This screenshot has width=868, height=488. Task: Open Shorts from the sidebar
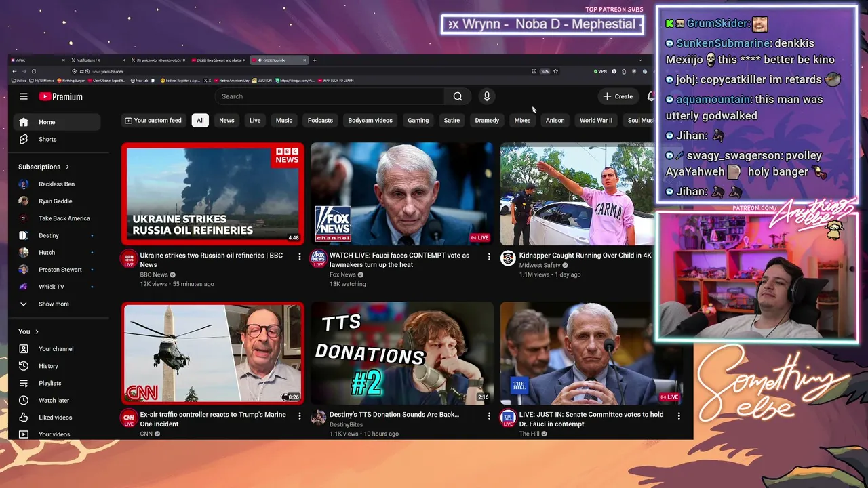click(57, 139)
